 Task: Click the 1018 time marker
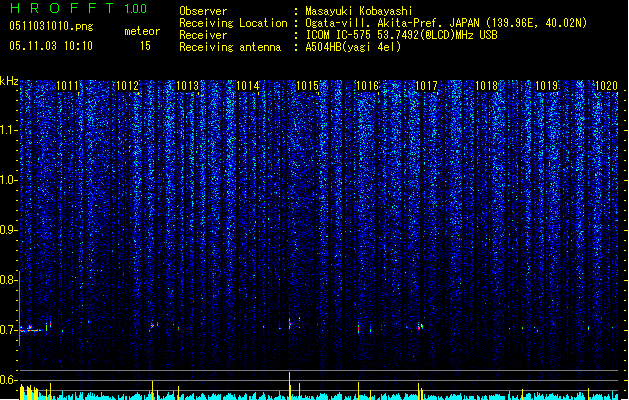point(487,86)
